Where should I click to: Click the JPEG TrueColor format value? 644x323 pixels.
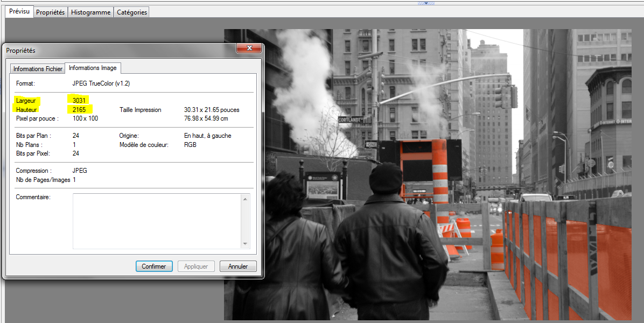click(x=101, y=83)
